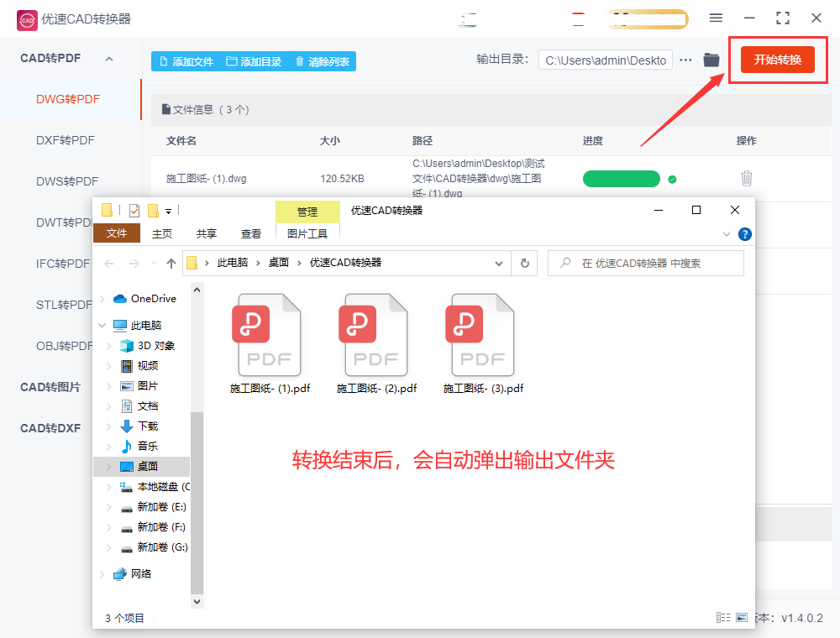Open the 主页 tab in Explorer ribbon
Viewport: 840px width, 638px height.
162,234
